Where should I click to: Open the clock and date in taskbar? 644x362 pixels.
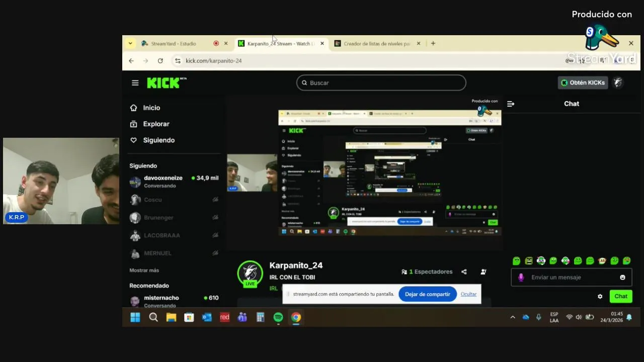[x=612, y=317]
